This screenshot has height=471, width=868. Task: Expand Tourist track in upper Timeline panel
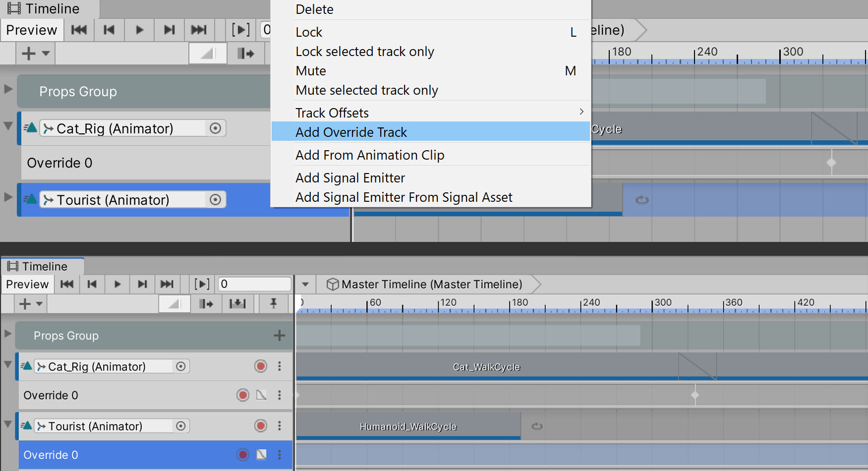point(8,197)
